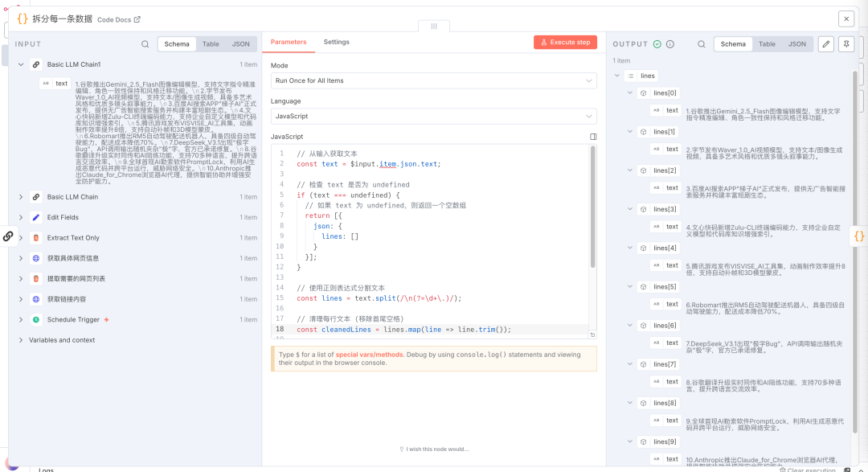The image size is (868, 472).
Task: Open the special vars/methods link
Action: (x=369, y=355)
